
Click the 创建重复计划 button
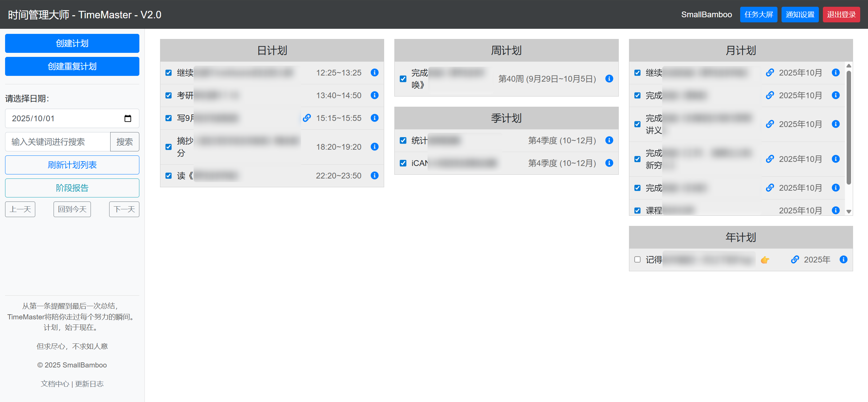[x=72, y=66]
